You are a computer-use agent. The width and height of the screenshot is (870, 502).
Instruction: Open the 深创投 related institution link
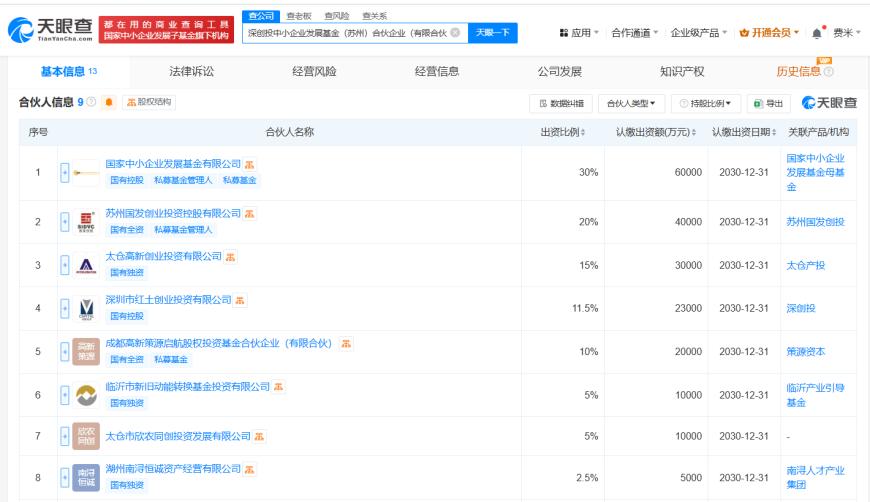(x=801, y=308)
